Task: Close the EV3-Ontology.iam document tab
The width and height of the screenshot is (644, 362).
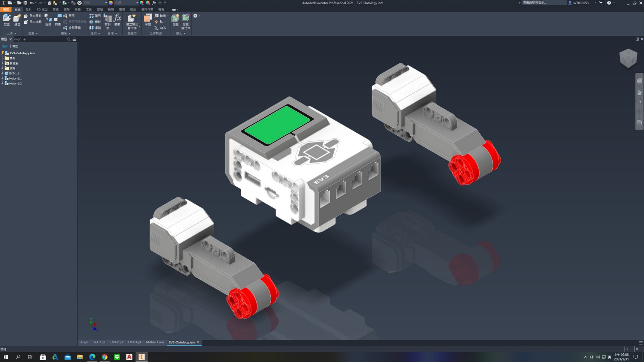Action: pyautogui.click(x=198, y=342)
